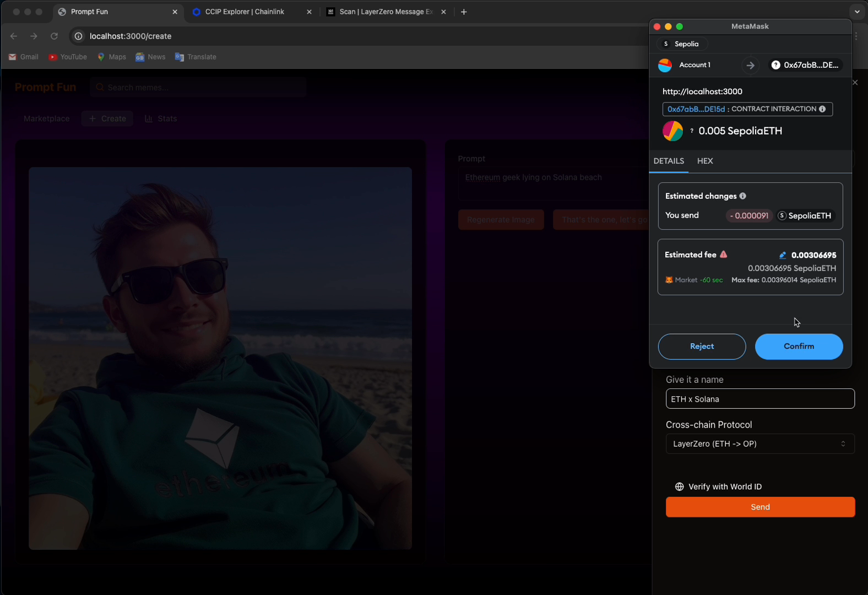Click the SepoliaETH token badge
868x595 pixels.
click(x=805, y=215)
